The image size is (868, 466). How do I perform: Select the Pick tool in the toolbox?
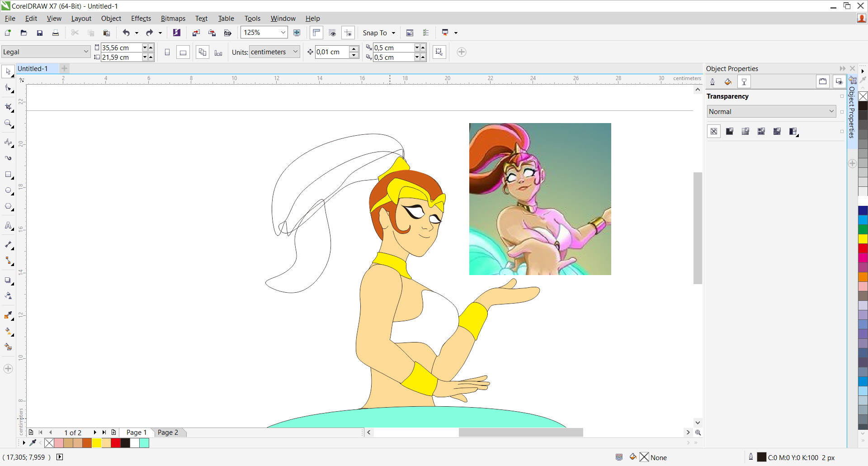point(8,71)
